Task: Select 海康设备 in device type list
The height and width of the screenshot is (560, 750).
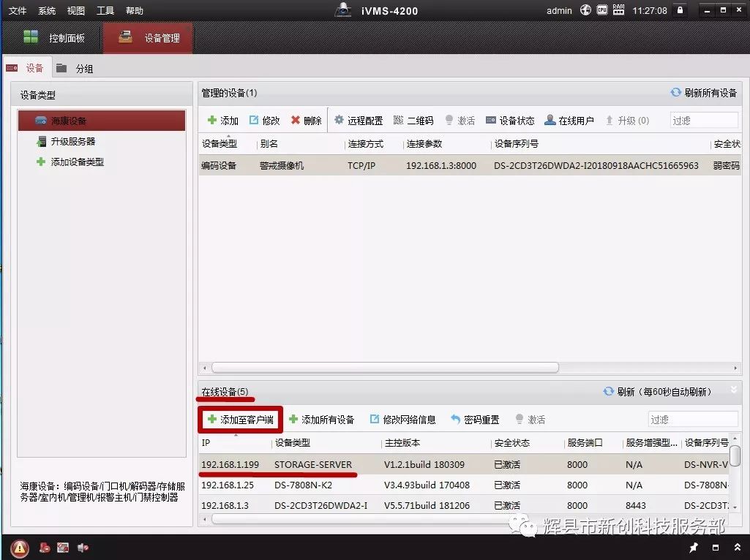Action: 102,121
